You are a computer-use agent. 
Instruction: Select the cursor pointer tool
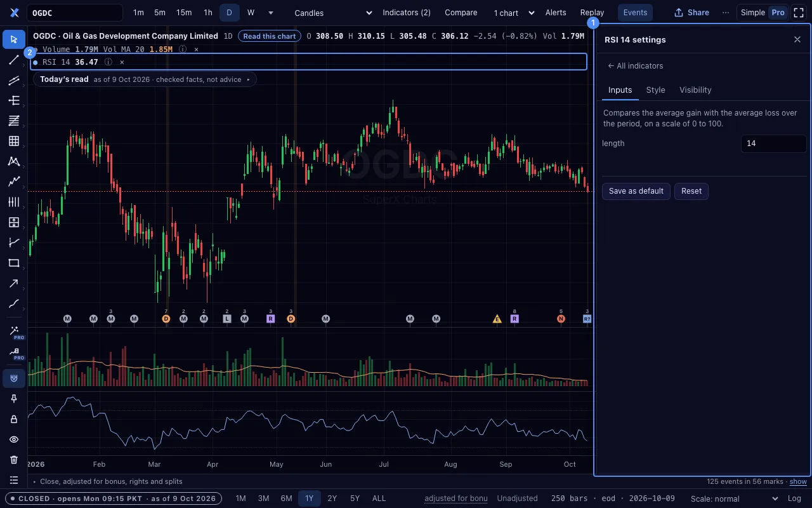(14, 39)
